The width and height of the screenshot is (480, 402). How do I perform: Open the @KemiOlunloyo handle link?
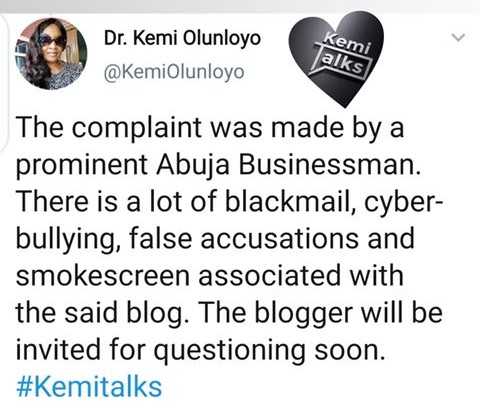(x=174, y=72)
